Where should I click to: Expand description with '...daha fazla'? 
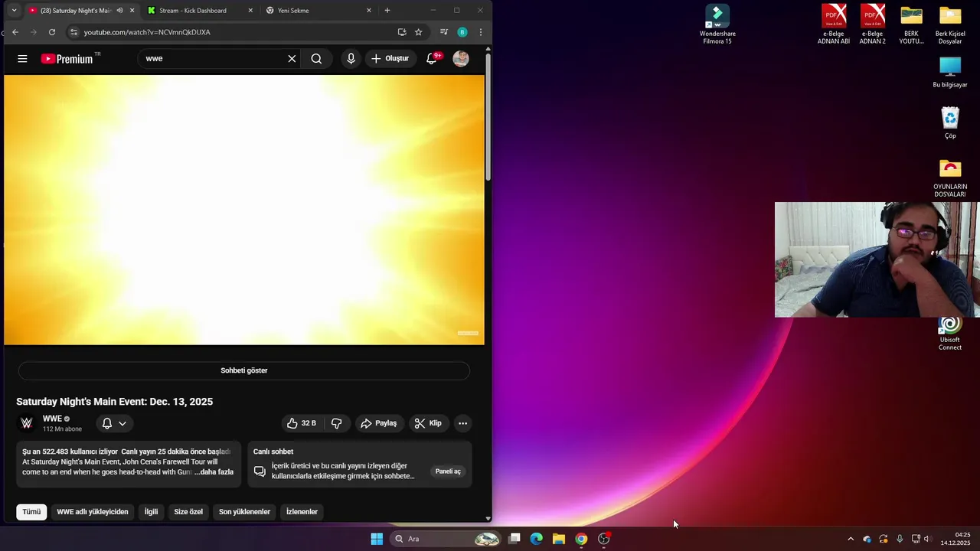click(x=214, y=472)
